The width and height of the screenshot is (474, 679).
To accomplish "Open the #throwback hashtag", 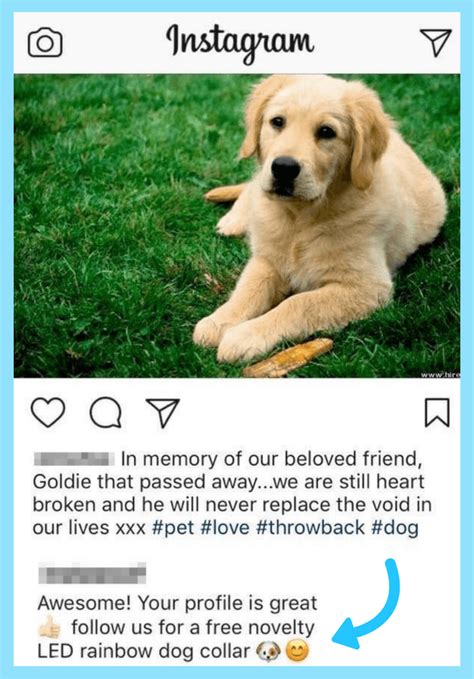I will 310,528.
